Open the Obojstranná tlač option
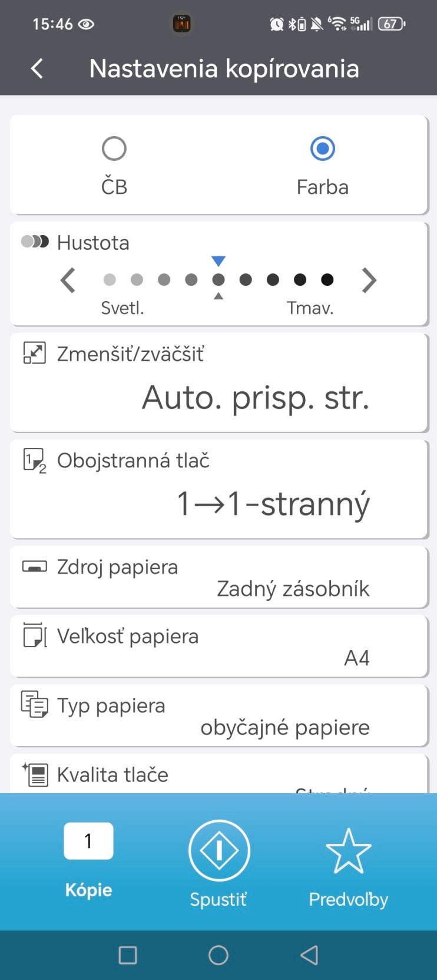The image size is (437, 980). coord(218,489)
